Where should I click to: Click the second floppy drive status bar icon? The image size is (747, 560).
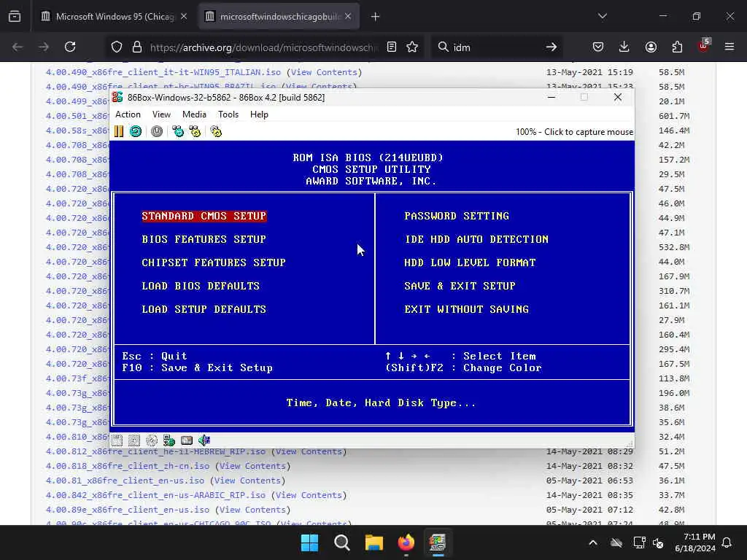[x=134, y=440]
